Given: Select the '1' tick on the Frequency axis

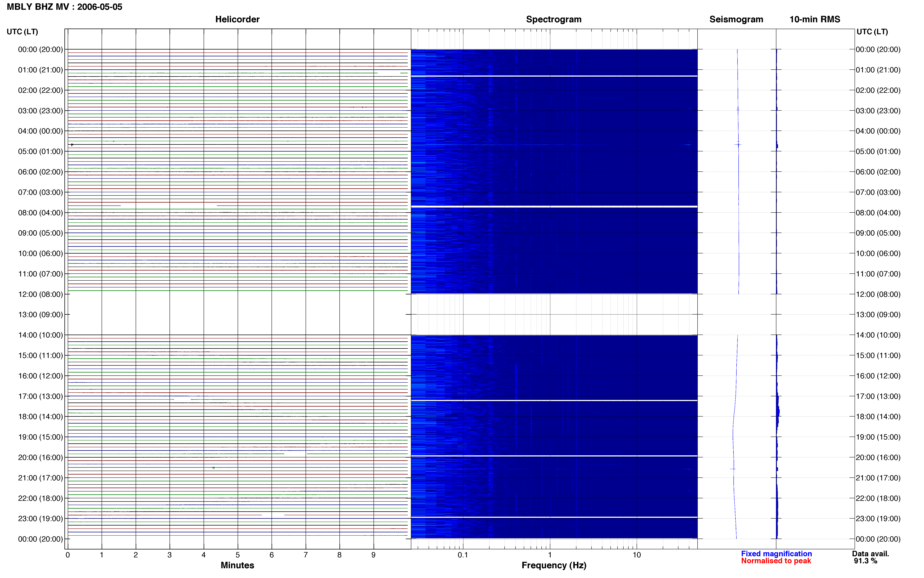Looking at the screenshot, I should pos(550,555).
